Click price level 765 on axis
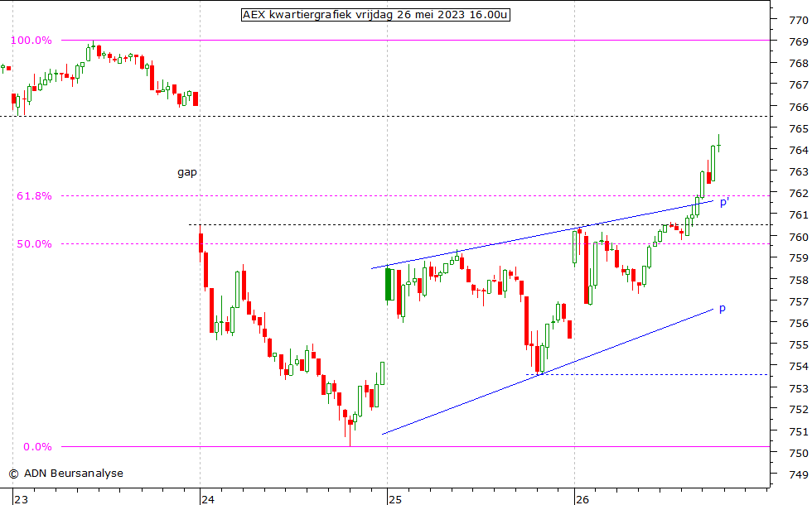812x505 pixels. (798, 129)
